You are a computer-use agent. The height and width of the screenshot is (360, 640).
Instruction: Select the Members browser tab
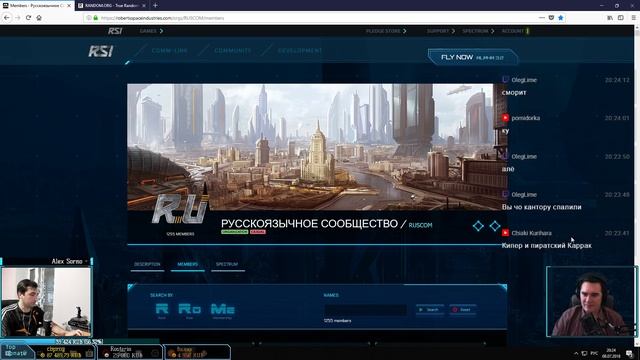pyautogui.click(x=37, y=6)
